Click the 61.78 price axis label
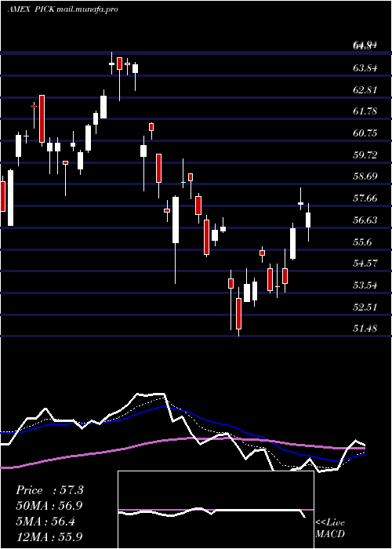Image resolution: width=392 pixels, height=549 pixels. tap(365, 111)
